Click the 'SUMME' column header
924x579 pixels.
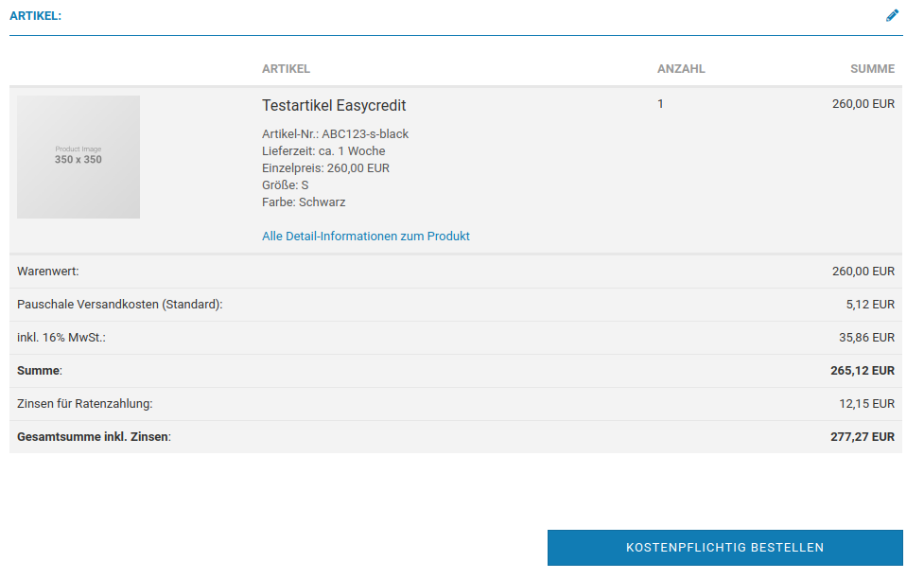(x=872, y=69)
